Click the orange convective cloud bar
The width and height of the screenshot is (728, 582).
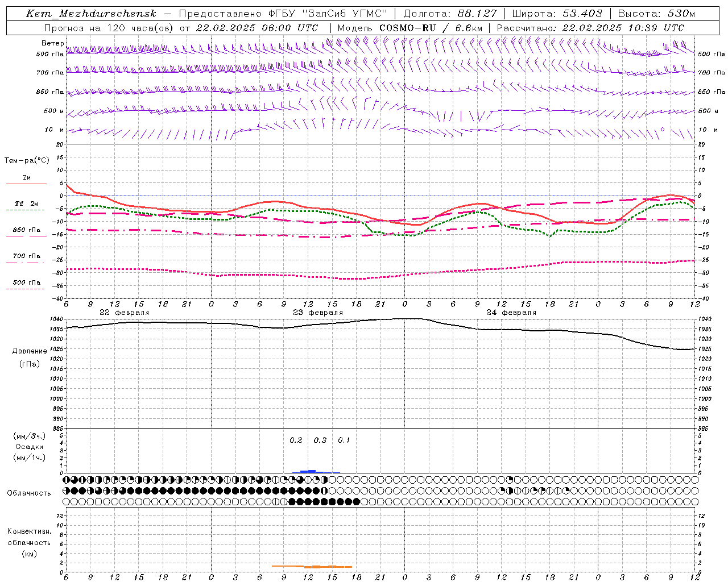312,566
